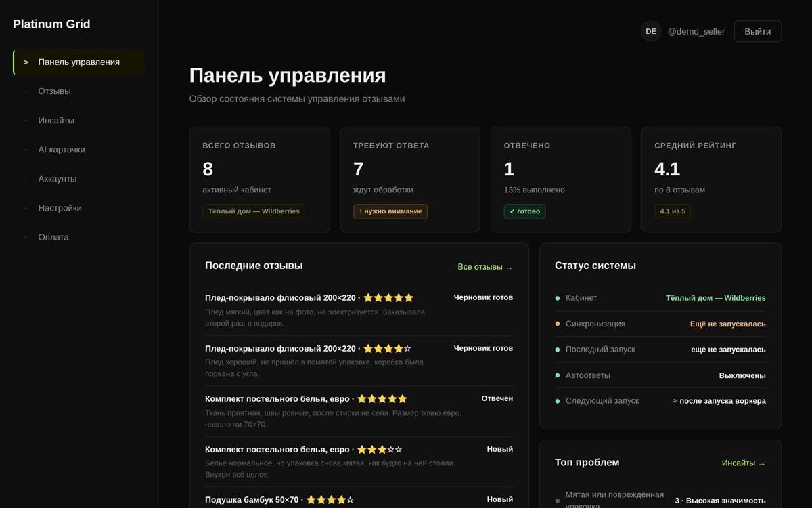This screenshot has height=508, width=812.
Task: Click Новый status of the three-star bedding review
Action: pyautogui.click(x=500, y=449)
